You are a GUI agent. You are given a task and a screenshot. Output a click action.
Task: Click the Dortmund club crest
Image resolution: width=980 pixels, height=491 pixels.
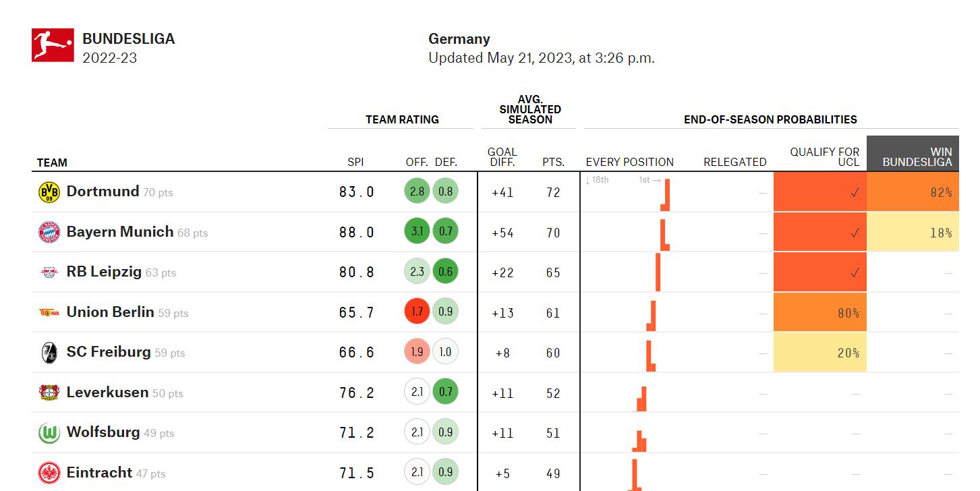click(x=49, y=192)
